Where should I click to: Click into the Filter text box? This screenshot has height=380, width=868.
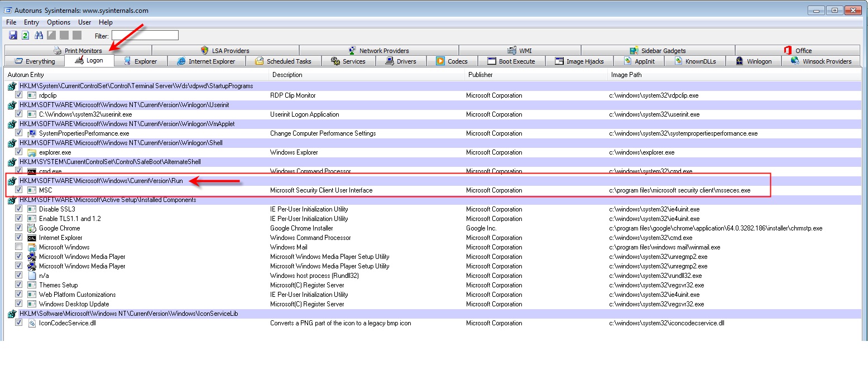pyautogui.click(x=145, y=36)
